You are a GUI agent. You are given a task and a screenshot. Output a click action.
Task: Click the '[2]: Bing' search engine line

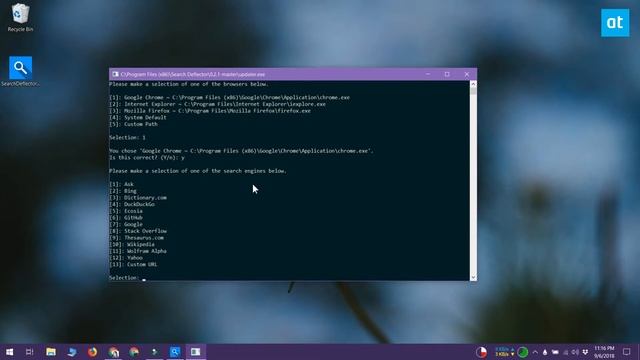[x=123, y=191]
